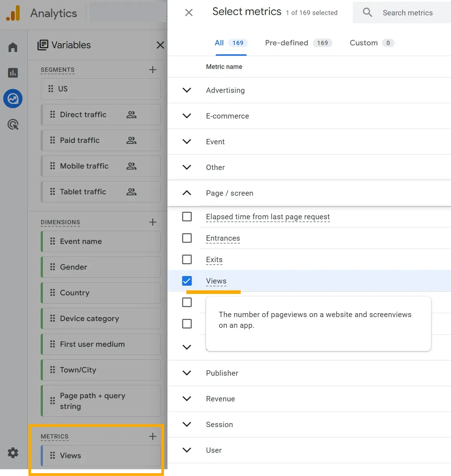Click the people icon next to Direct traffic
The width and height of the screenshot is (451, 476).
coord(131,115)
